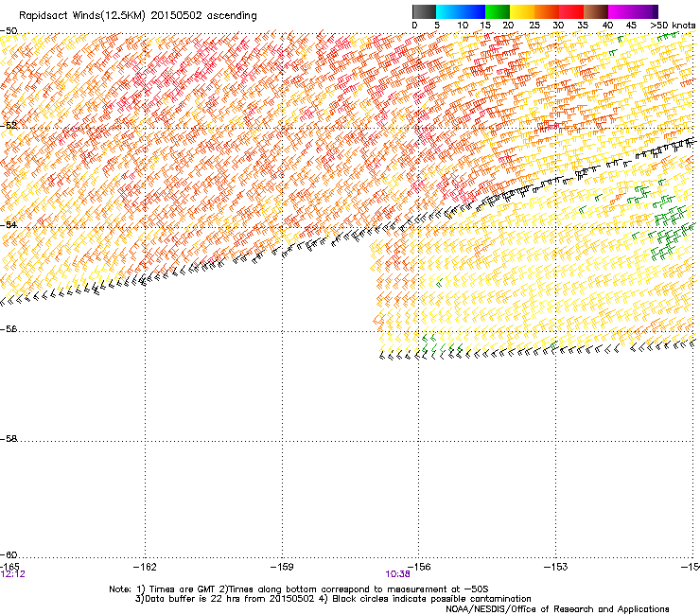This screenshot has height=615, width=700.
Task: Click the NOAA/NESDIS Office of Research credit
Action: pos(557,609)
